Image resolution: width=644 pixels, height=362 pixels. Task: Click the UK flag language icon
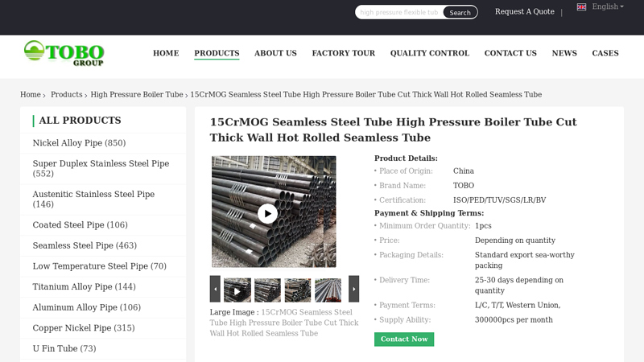pyautogui.click(x=581, y=7)
